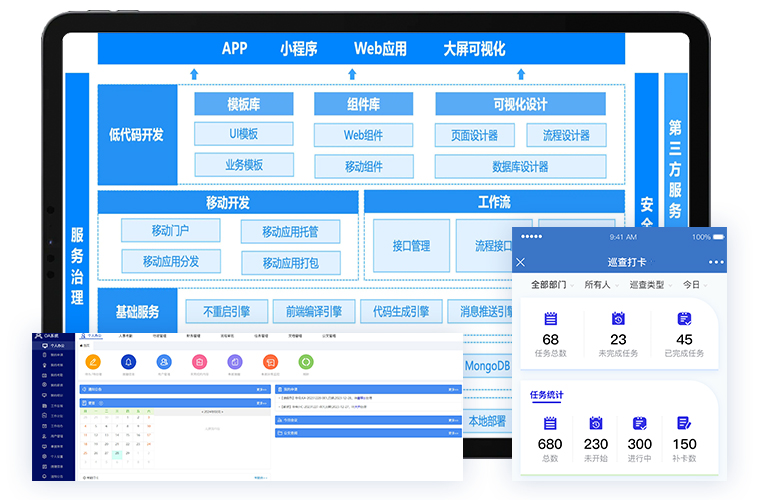
Task: Tap the calendar icon above 680 总数
Action: [x=550, y=423]
